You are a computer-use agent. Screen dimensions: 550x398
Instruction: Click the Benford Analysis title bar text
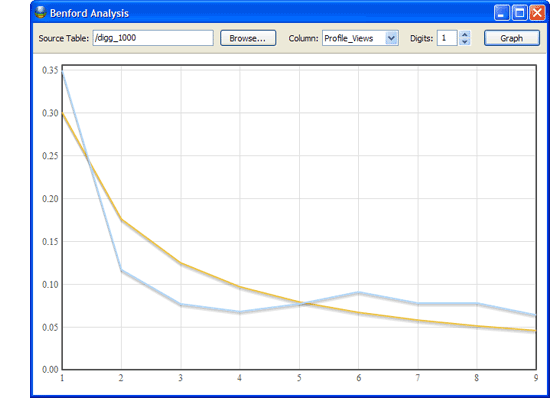point(89,13)
